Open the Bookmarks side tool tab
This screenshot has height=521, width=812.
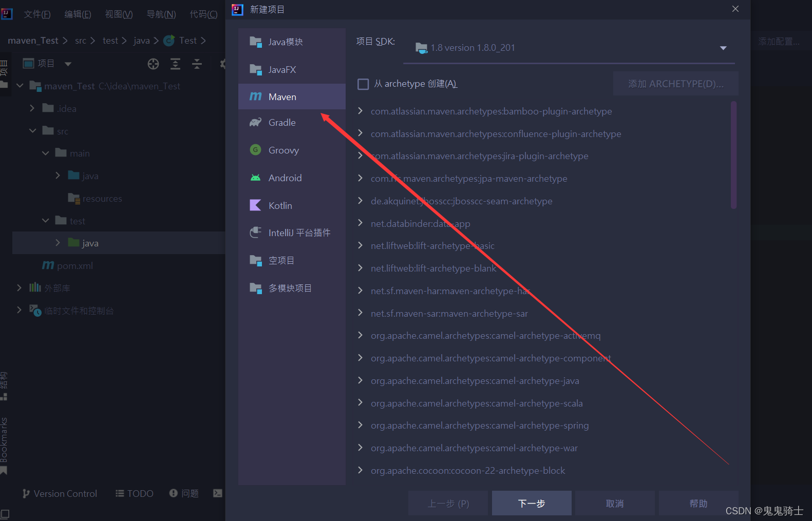click(4, 446)
